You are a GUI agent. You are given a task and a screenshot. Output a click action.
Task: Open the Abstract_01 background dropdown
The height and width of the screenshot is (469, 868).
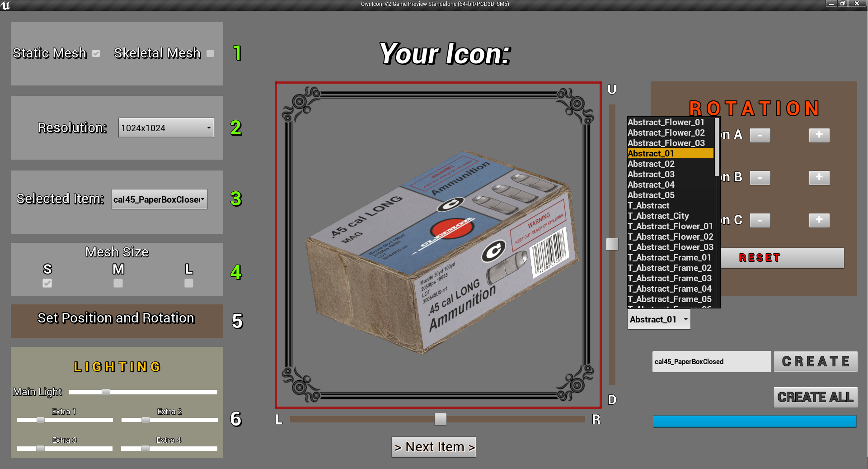click(x=658, y=319)
